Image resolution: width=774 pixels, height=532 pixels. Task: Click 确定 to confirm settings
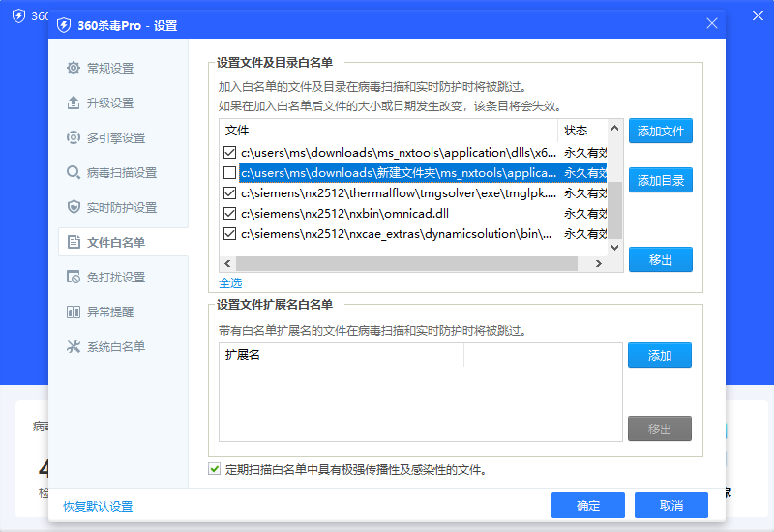[588, 505]
